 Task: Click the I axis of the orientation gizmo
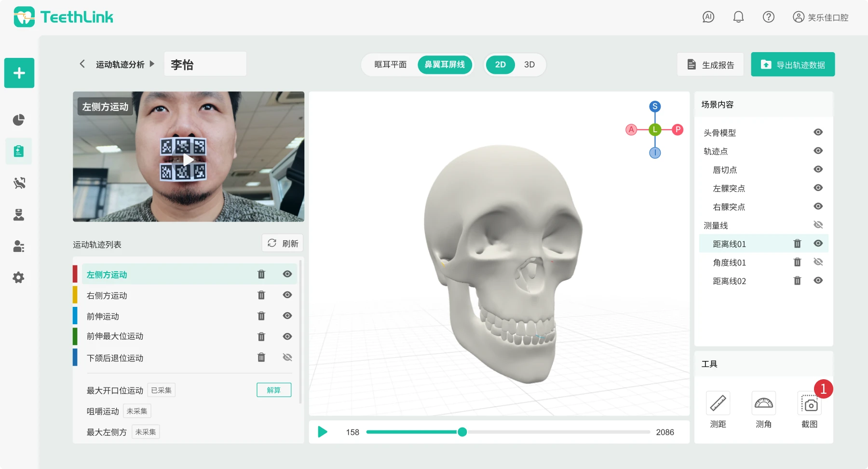655,153
